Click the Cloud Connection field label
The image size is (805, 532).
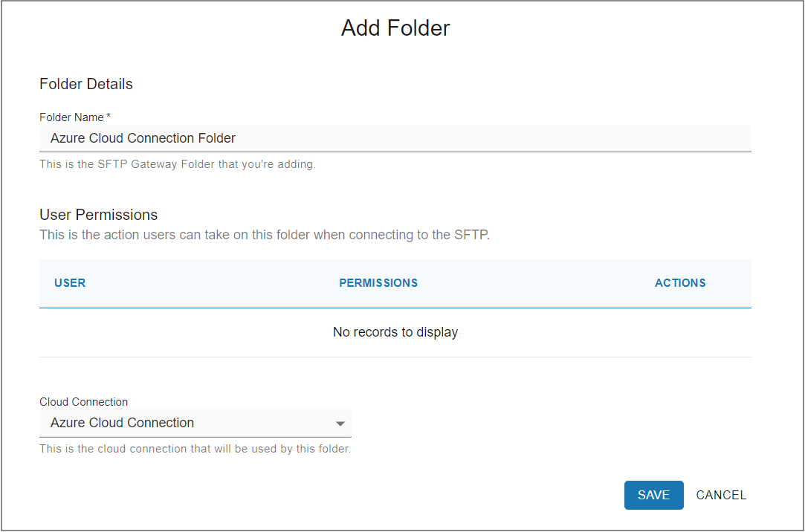(83, 401)
